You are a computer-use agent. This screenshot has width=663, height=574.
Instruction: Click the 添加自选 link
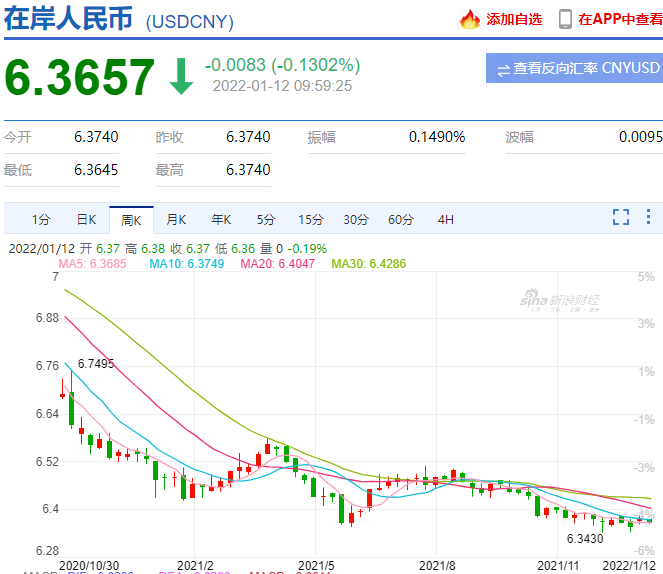[x=514, y=19]
